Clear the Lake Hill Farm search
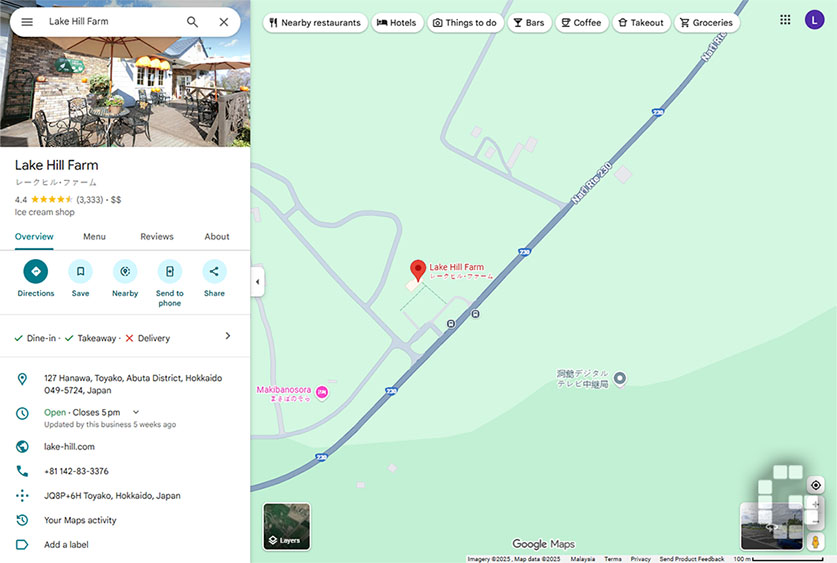837x563 pixels. tap(223, 22)
